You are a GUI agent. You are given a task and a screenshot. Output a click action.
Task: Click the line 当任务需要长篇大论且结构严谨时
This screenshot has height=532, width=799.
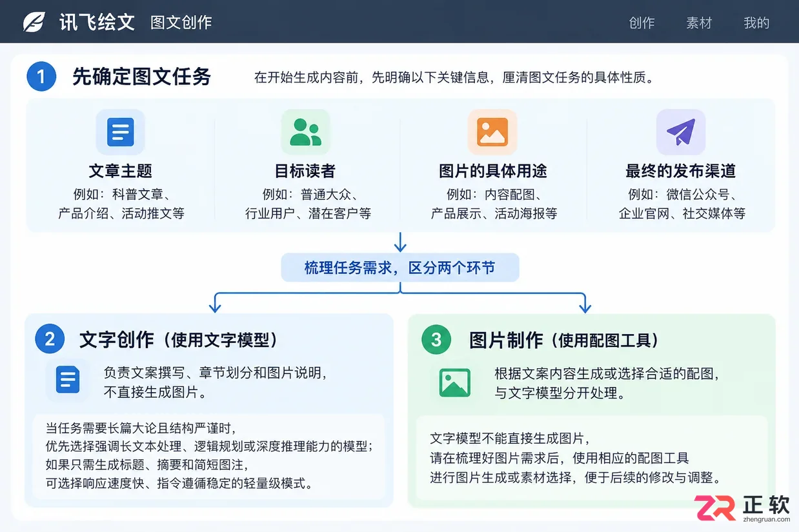click(x=141, y=428)
